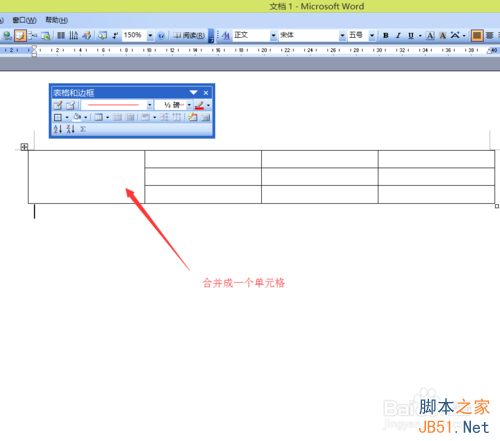This screenshot has width=500, height=441.
Task: Toggle Character Shading icon
Action: tap(443, 35)
